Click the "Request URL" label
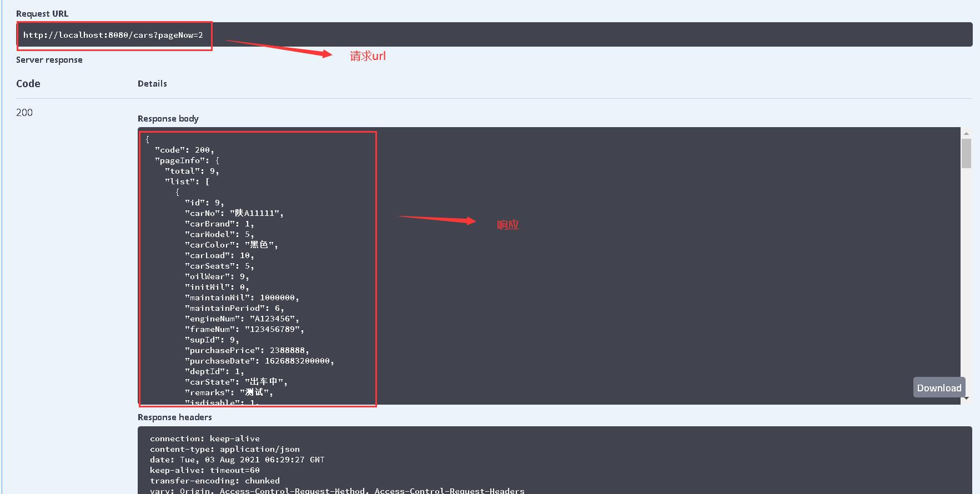The image size is (980, 494). [x=42, y=14]
